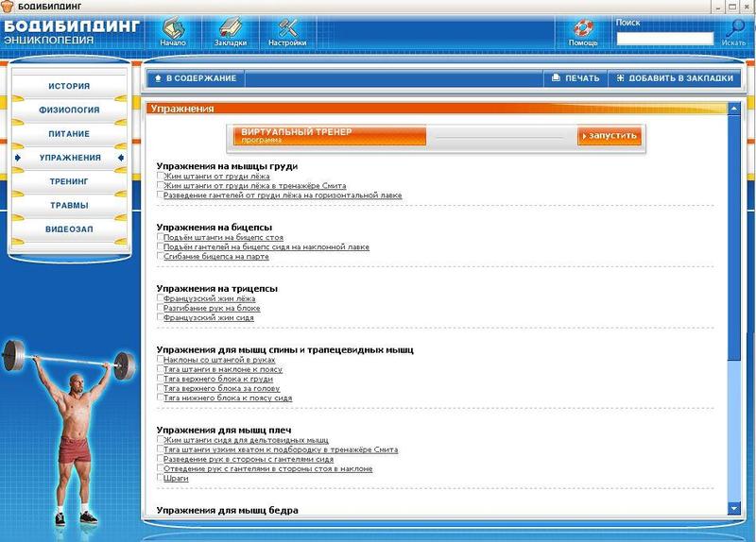Select the ТРАВМЫ section
The image size is (756, 542).
click(x=69, y=205)
